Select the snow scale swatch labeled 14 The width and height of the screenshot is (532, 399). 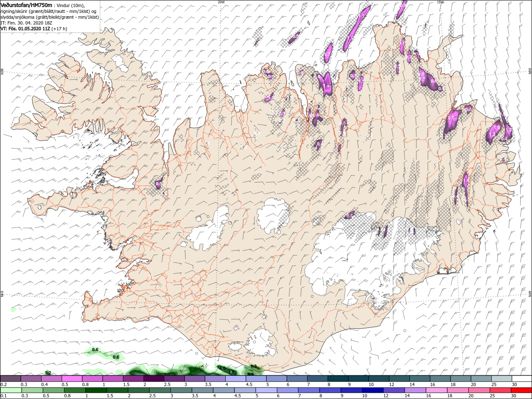419,379
